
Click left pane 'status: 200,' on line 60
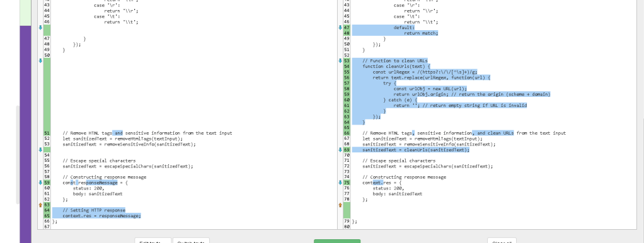click(88, 188)
